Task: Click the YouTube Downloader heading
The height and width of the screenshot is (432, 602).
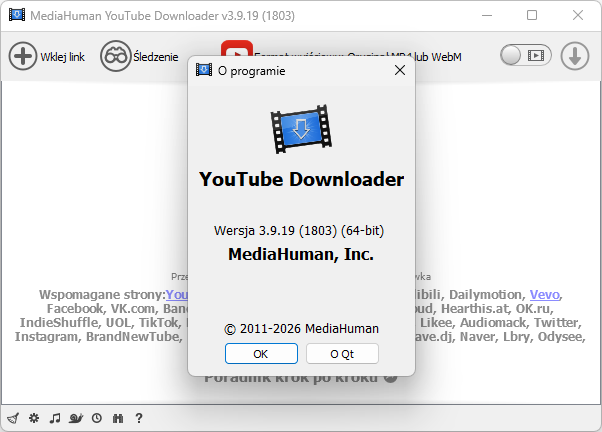Action: click(301, 179)
